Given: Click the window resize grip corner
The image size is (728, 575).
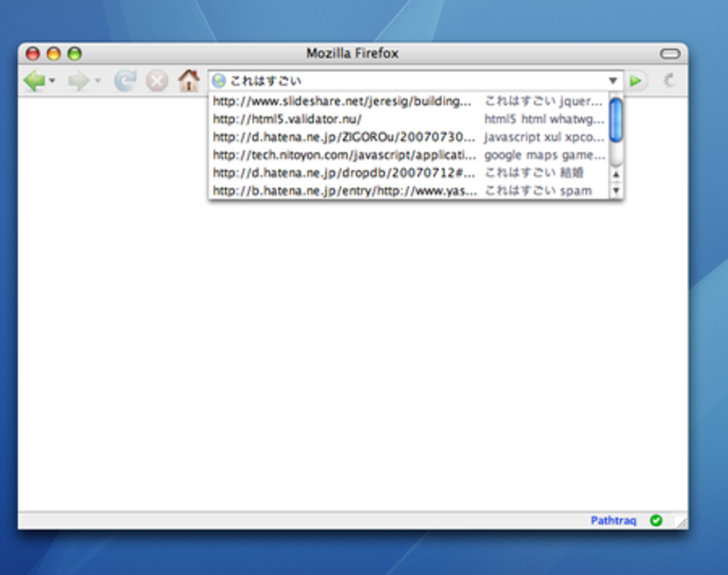Looking at the screenshot, I should (x=682, y=523).
